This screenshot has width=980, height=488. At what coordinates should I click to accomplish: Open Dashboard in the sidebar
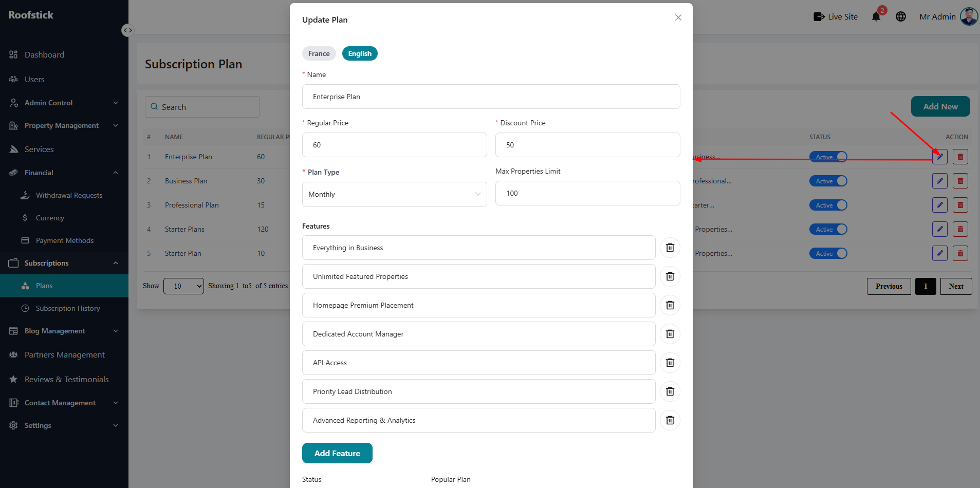tap(64, 54)
